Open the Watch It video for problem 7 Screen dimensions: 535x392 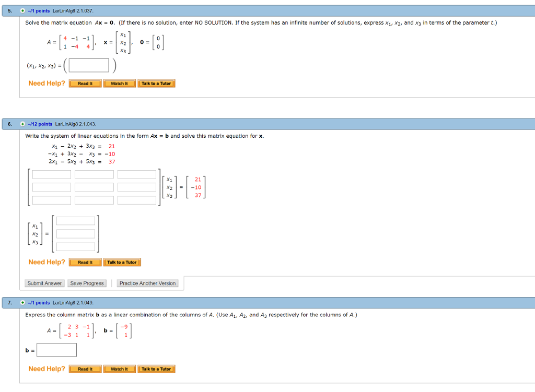coord(119,369)
